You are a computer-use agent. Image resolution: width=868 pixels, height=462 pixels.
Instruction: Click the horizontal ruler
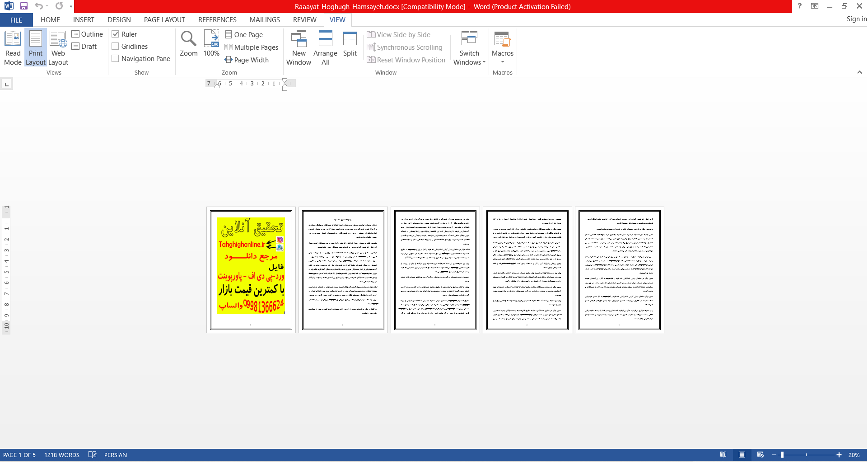click(251, 84)
